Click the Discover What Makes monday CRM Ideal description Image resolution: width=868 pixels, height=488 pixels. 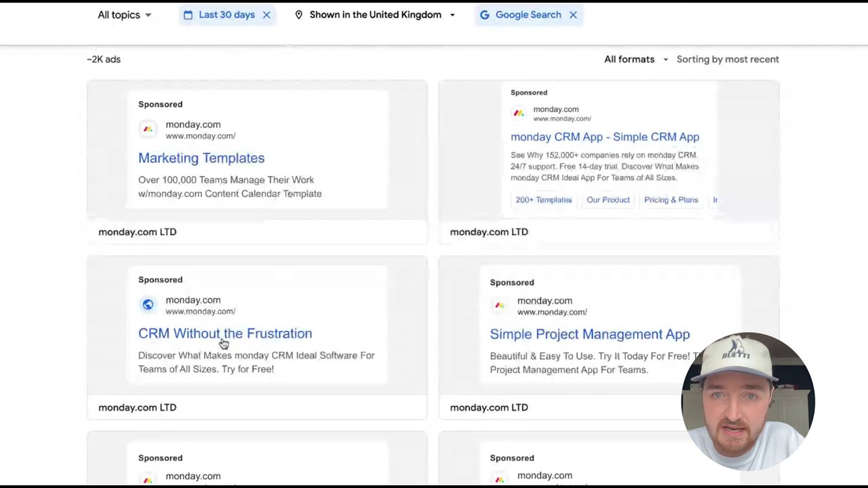click(256, 363)
